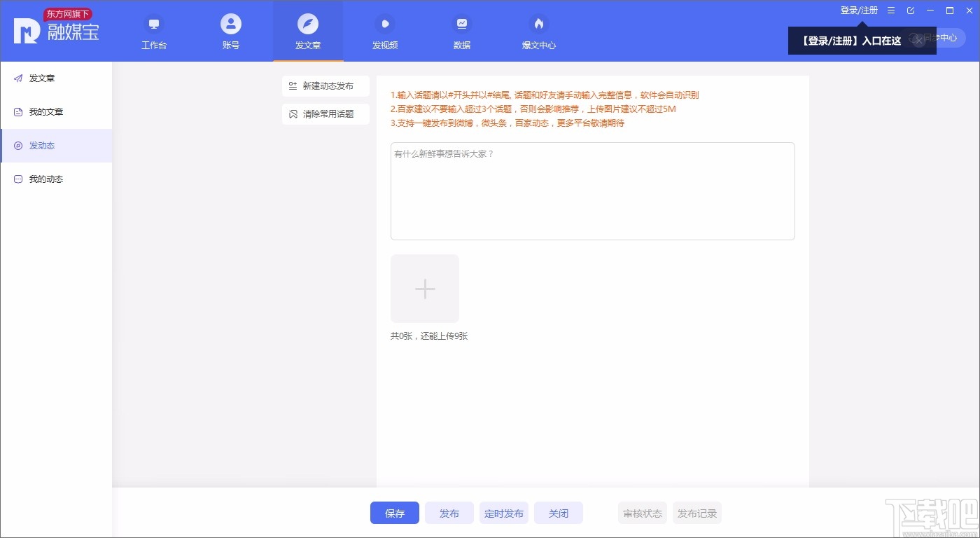Select 新建动态发布 with its plus icon
This screenshot has width=980, height=538.
point(325,85)
